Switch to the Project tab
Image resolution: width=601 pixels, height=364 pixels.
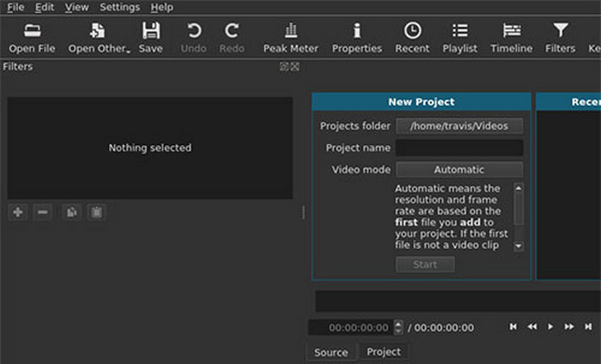point(384,352)
